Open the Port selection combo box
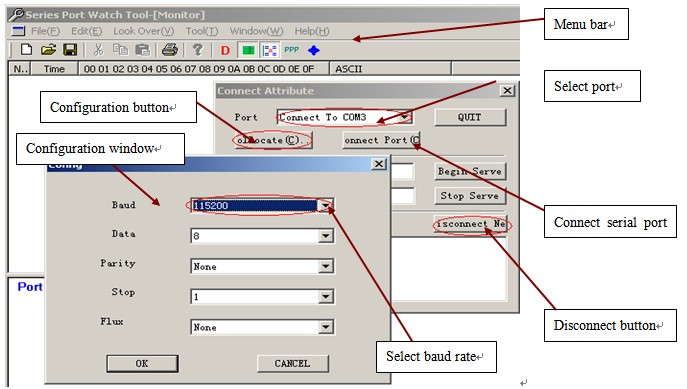Image resolution: width=687 pixels, height=389 pixels. point(344,117)
